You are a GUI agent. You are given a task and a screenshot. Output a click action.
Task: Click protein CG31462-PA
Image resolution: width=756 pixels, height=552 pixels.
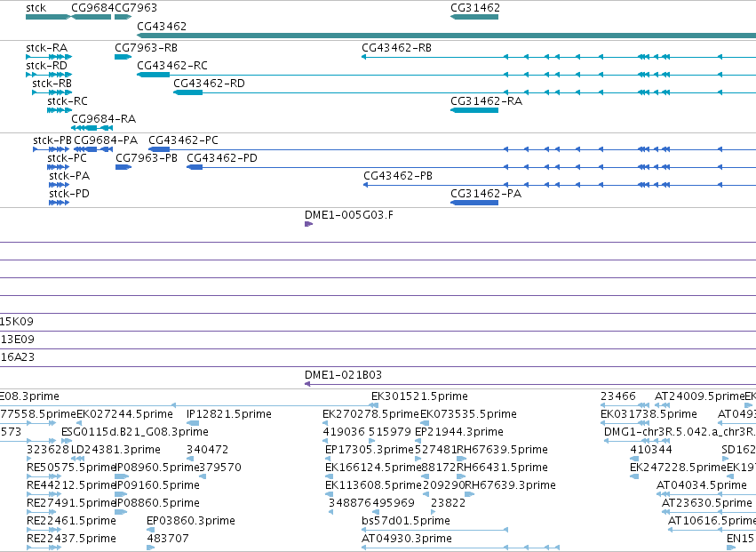pyautogui.click(x=474, y=203)
